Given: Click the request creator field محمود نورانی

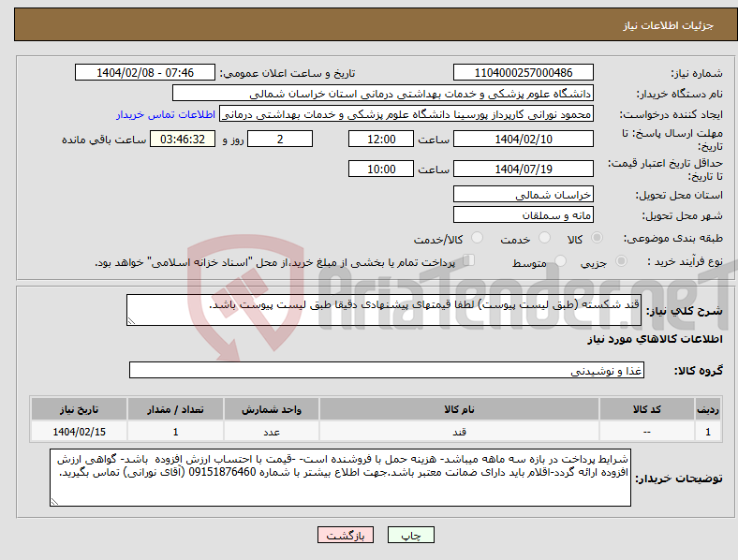Looking at the screenshot, I should click(x=406, y=114).
